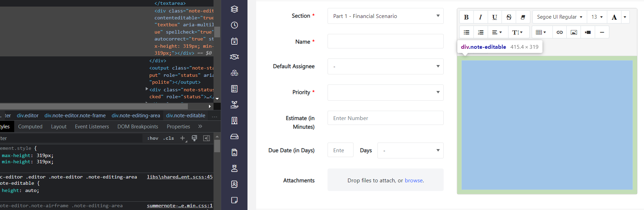Insert a horizontal rule in the editor
The width and height of the screenshot is (644, 210).
pos(602,32)
